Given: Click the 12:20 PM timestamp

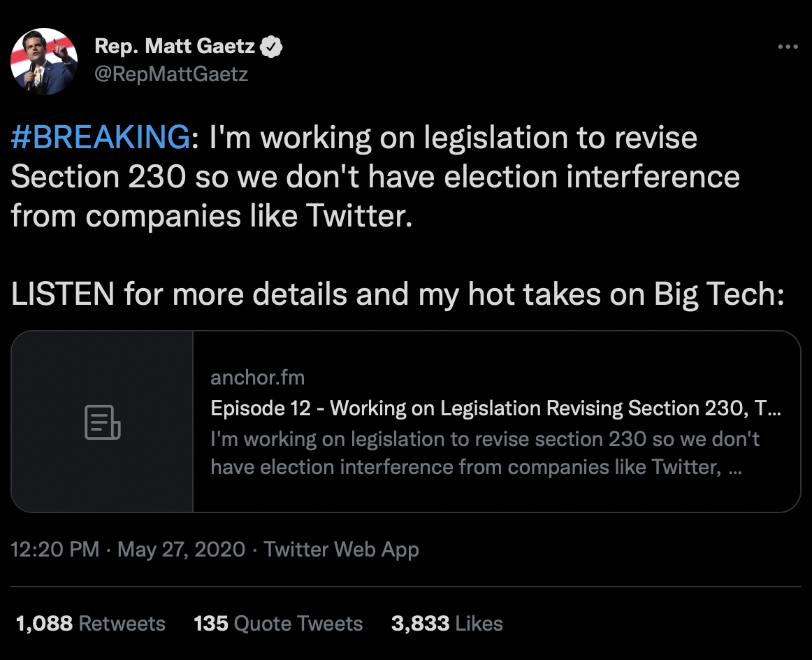Looking at the screenshot, I should coord(55,550).
